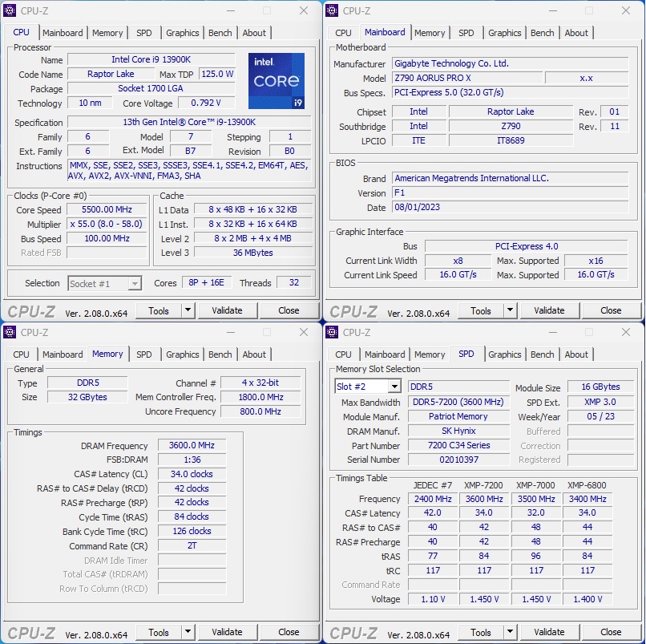The image size is (646, 644).
Task: Select the SPD tab in the Mainboard window
Action: [x=466, y=33]
